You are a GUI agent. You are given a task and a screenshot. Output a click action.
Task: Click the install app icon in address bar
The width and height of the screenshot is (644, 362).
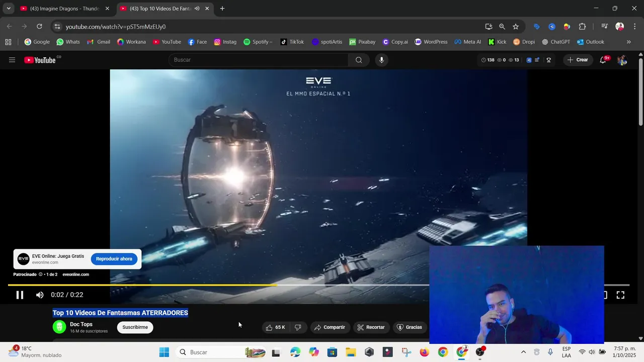pos(489,27)
